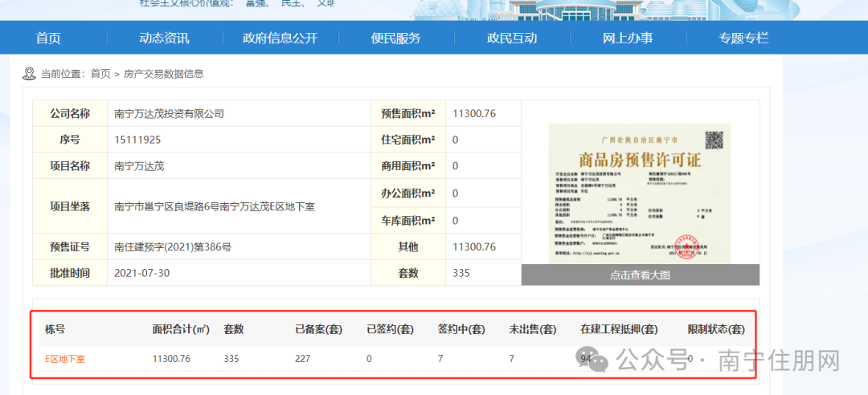The height and width of the screenshot is (395, 868).
Task: Open the 动态资讯 menu item
Action: [x=164, y=39]
